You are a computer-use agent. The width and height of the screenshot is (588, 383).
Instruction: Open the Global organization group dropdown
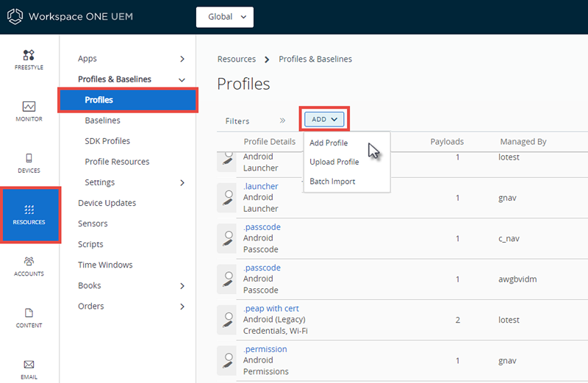point(225,17)
